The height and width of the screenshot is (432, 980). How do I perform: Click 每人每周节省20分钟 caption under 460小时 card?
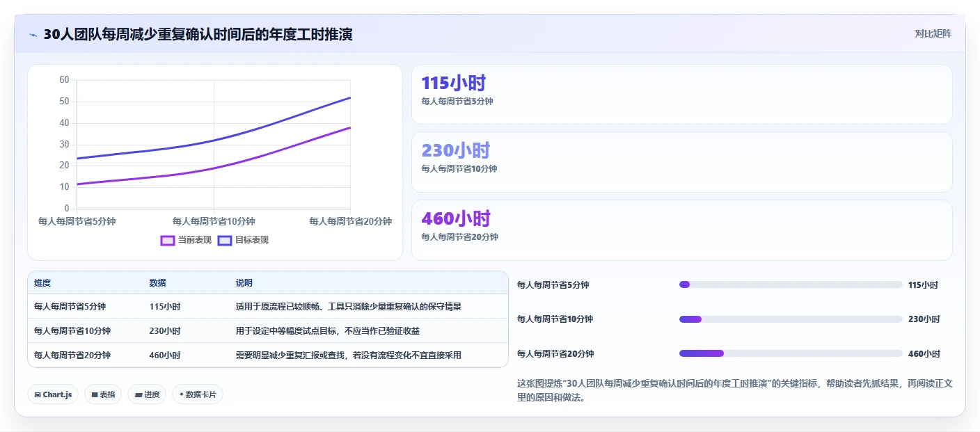(459, 237)
